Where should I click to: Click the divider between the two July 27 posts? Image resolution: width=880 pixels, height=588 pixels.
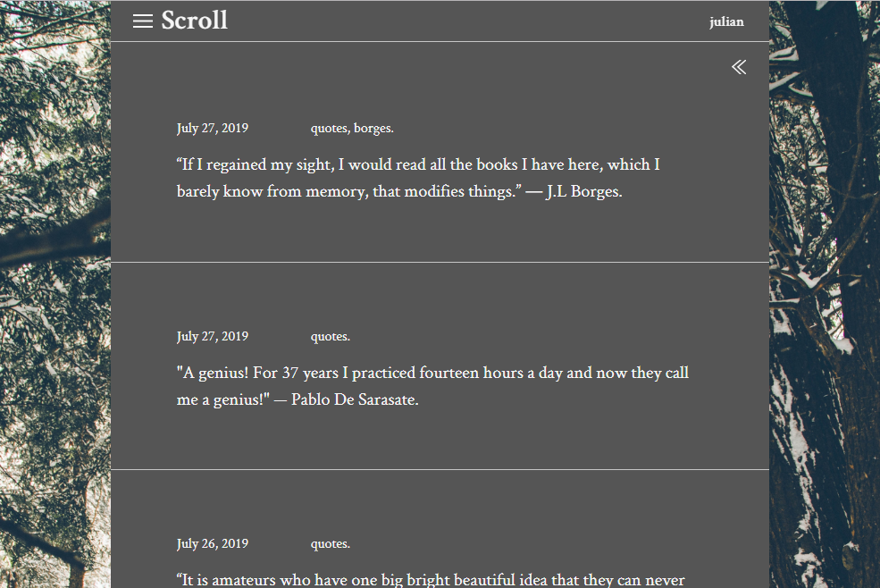point(440,261)
